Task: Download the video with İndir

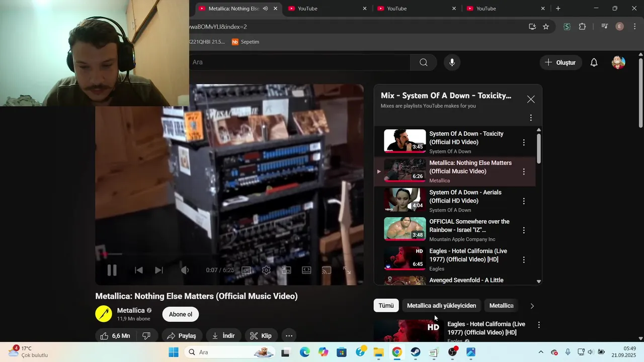Action: pos(223,336)
